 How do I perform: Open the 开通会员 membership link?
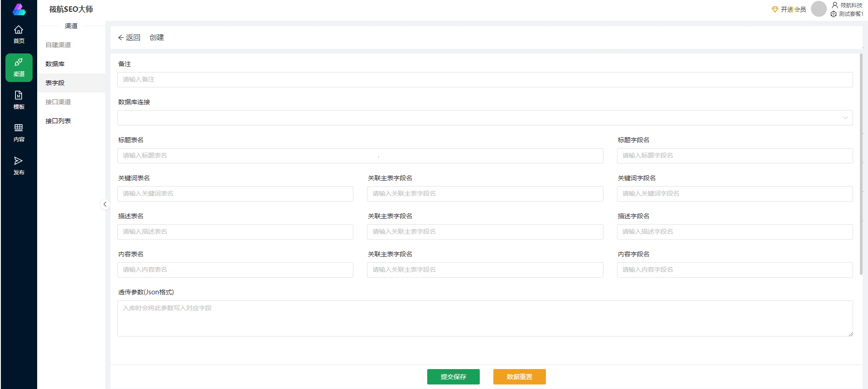[x=793, y=10]
